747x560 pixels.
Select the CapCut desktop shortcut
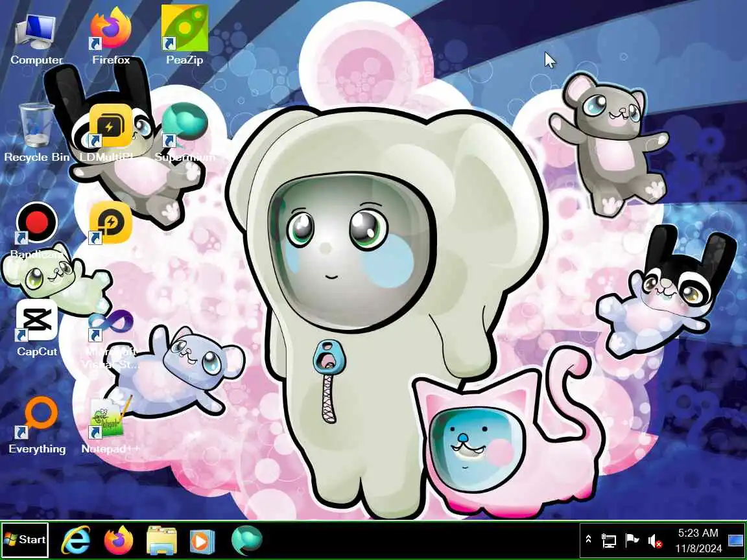coord(37,327)
